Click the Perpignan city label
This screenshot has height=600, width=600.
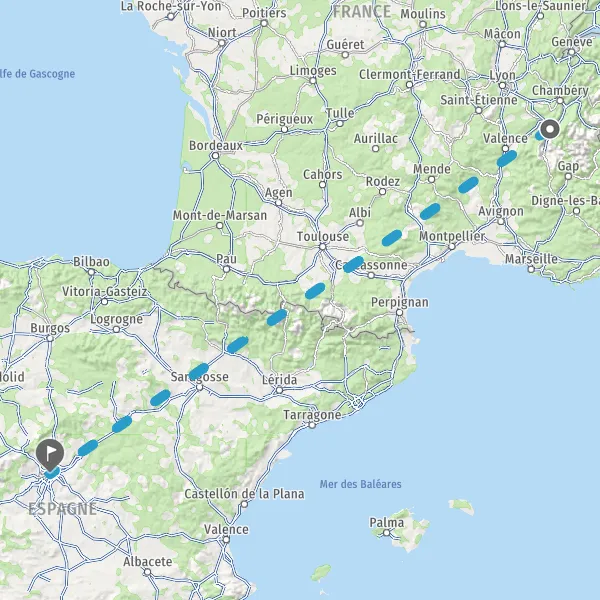[x=399, y=302]
